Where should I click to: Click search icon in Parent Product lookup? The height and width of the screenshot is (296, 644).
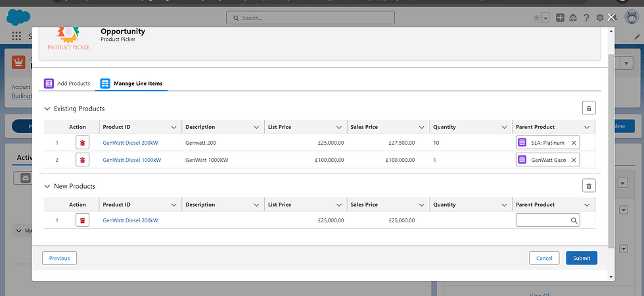coord(574,220)
